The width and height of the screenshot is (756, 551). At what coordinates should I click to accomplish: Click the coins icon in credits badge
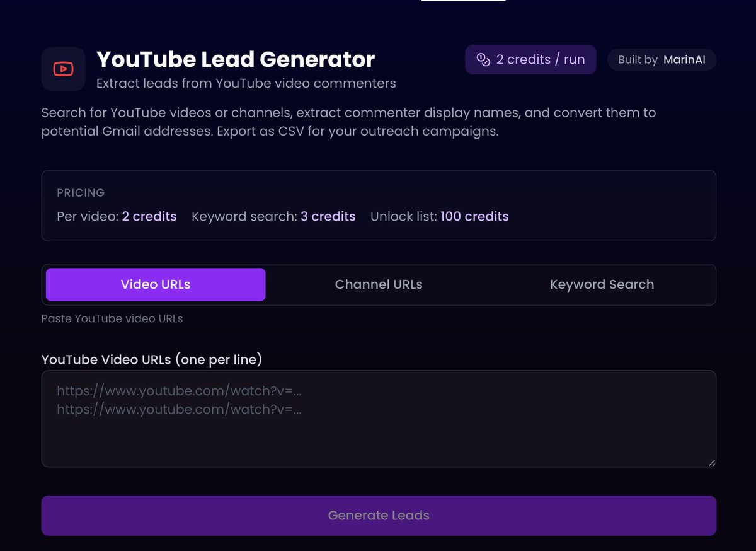[483, 60]
